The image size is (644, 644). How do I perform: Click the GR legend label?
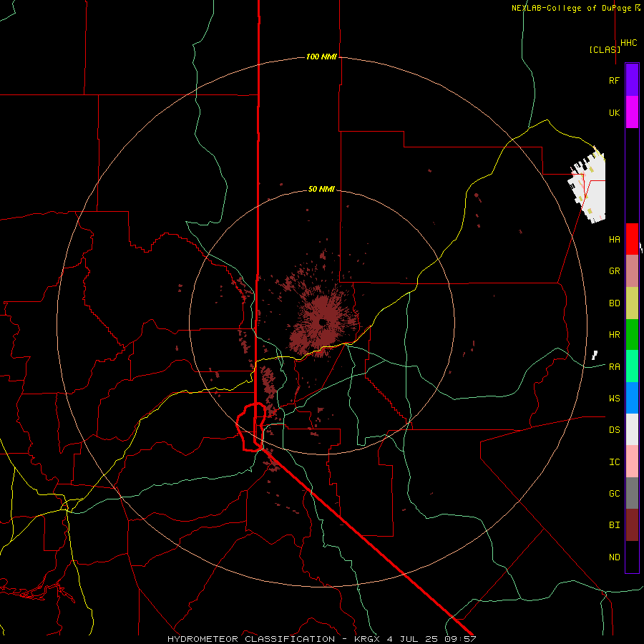pyautogui.click(x=614, y=271)
